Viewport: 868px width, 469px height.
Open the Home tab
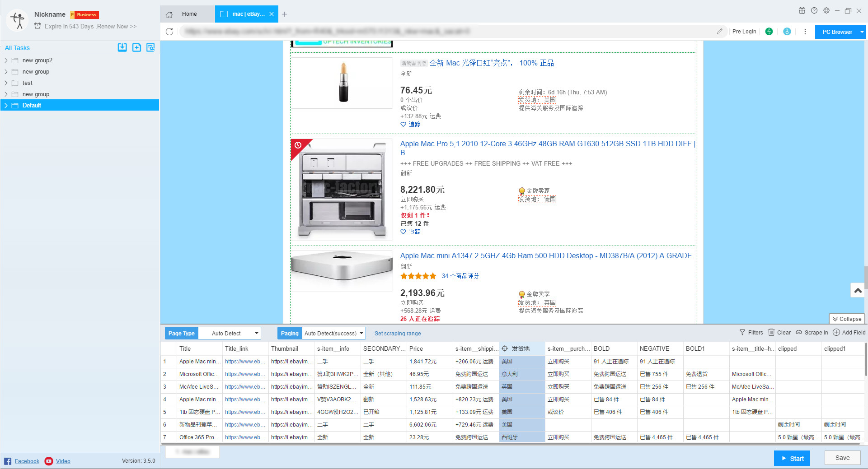coord(187,14)
